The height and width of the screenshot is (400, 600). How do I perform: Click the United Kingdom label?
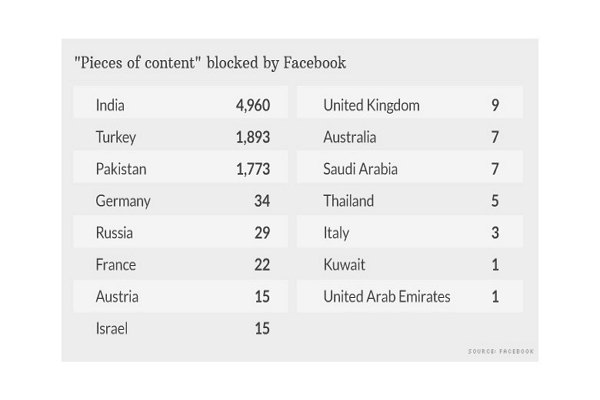(x=371, y=105)
